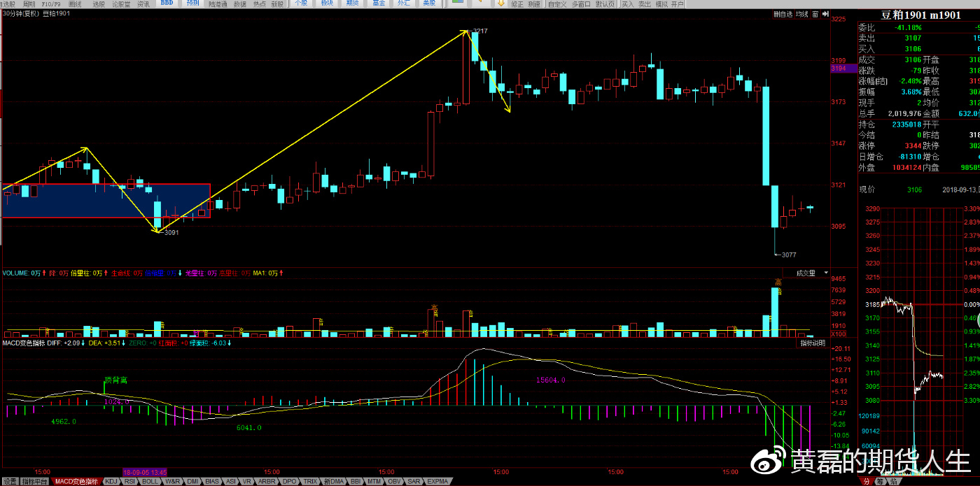The image size is (980, 486).
Task: Toggle the BBD indicator button
Action: 167,3
